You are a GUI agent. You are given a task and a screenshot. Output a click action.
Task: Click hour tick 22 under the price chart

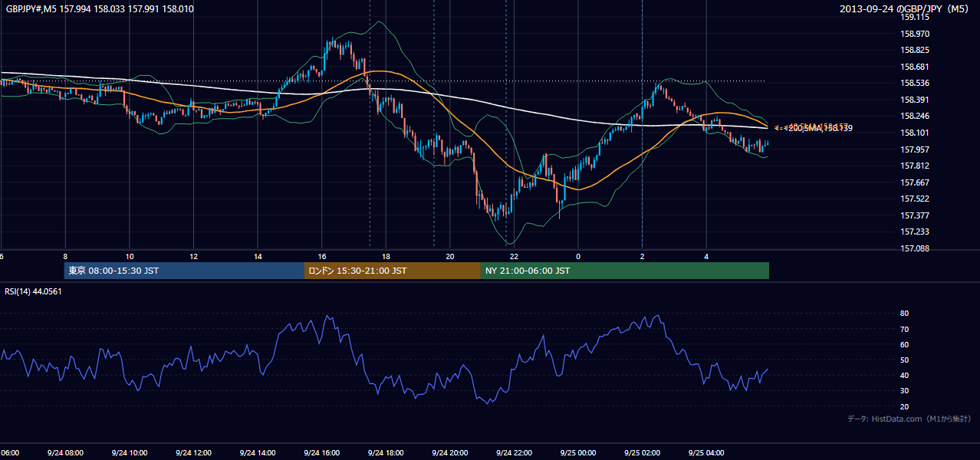[x=514, y=256]
